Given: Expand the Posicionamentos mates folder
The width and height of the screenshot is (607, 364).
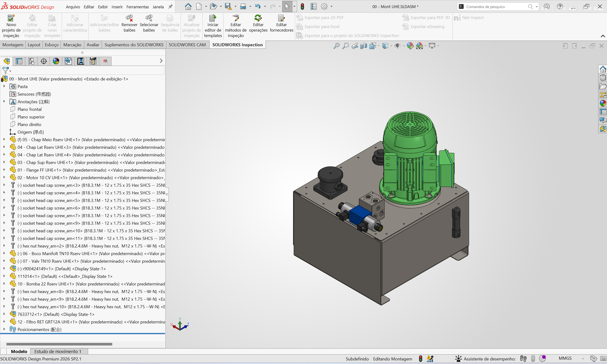Looking at the screenshot, I should pos(4,329).
